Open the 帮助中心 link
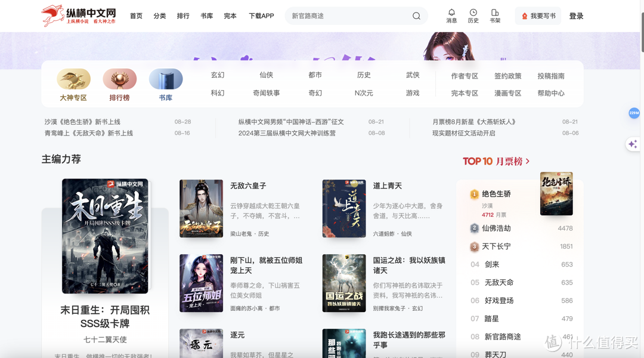 (551, 93)
